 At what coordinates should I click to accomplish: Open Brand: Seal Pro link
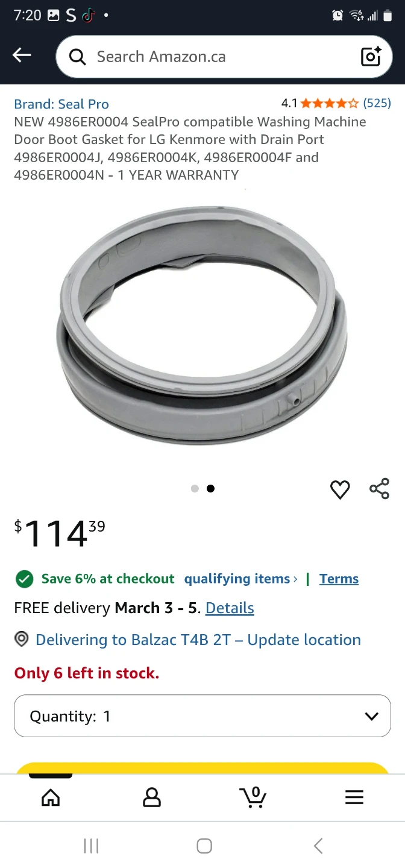click(x=61, y=104)
